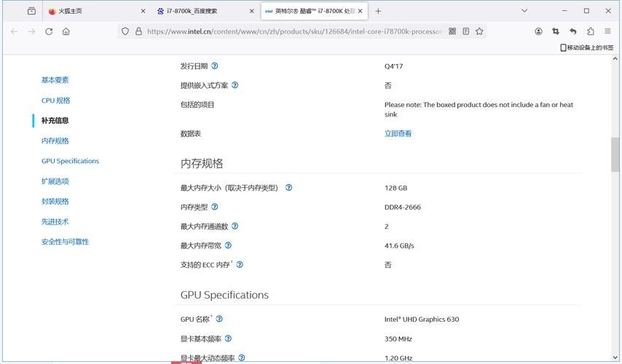The image size is (622, 364).
Task: Bookmark this page with star icon
Action: (479, 31)
